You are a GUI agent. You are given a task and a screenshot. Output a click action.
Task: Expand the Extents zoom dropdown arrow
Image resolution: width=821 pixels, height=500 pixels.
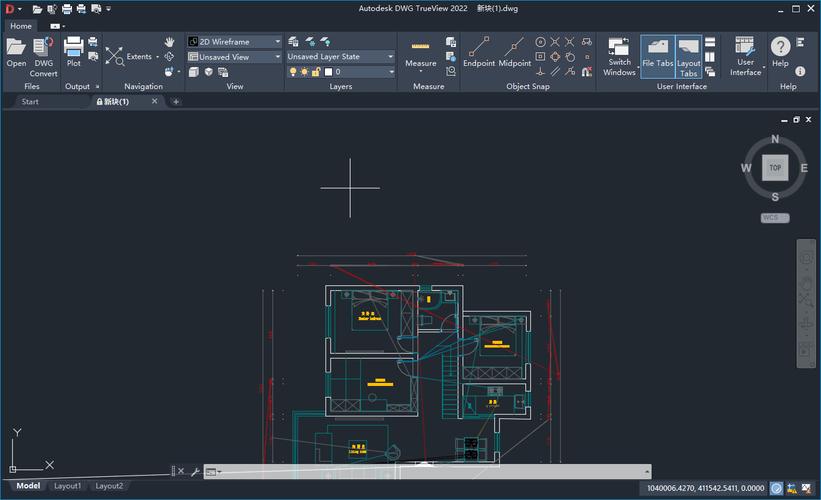(x=157, y=57)
